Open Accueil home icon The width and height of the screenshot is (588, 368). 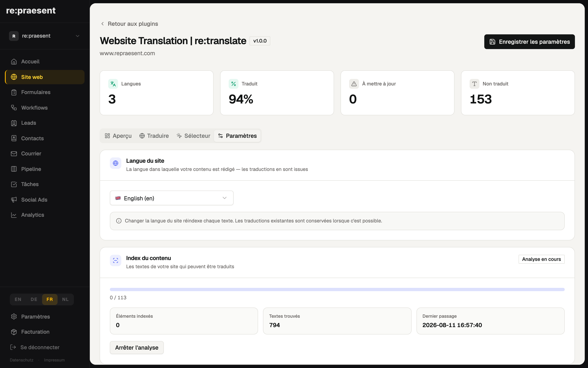click(14, 62)
